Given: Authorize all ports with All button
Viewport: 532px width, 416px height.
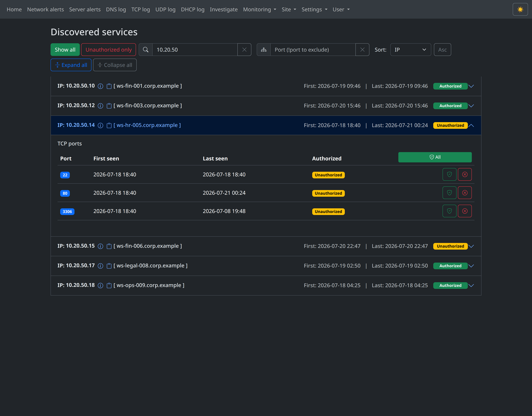Looking at the screenshot, I should (x=435, y=157).
